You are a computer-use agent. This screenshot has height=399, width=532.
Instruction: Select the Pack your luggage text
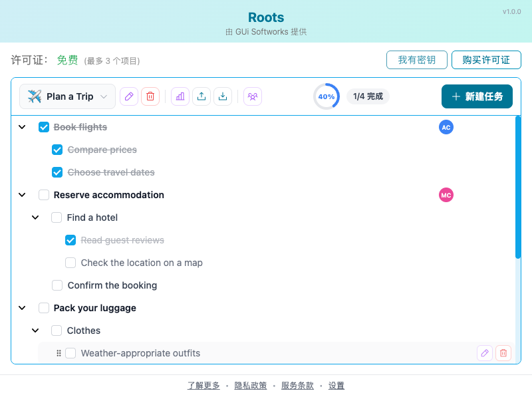pyautogui.click(x=95, y=308)
